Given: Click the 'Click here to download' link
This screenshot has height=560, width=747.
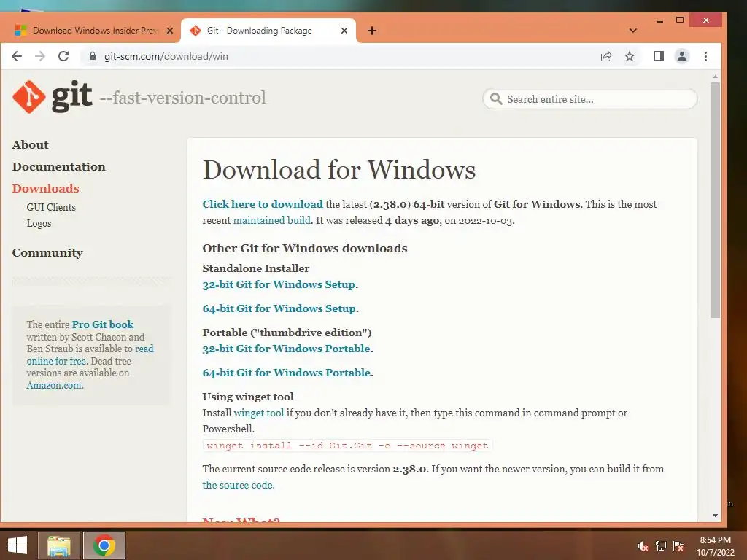Looking at the screenshot, I should 263,204.
